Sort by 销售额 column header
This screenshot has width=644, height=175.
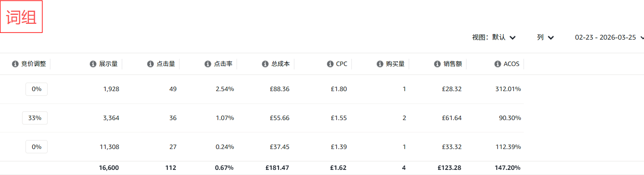coord(453,64)
